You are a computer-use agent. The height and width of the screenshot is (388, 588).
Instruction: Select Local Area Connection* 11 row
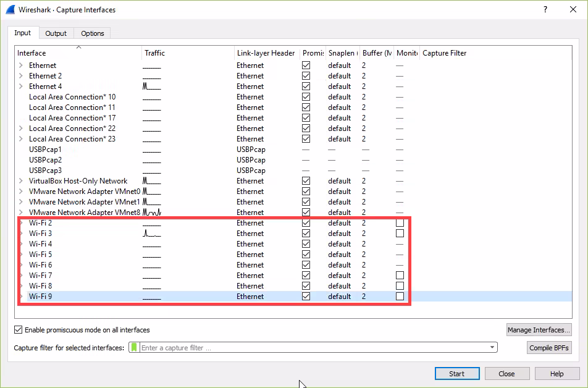[293, 108]
